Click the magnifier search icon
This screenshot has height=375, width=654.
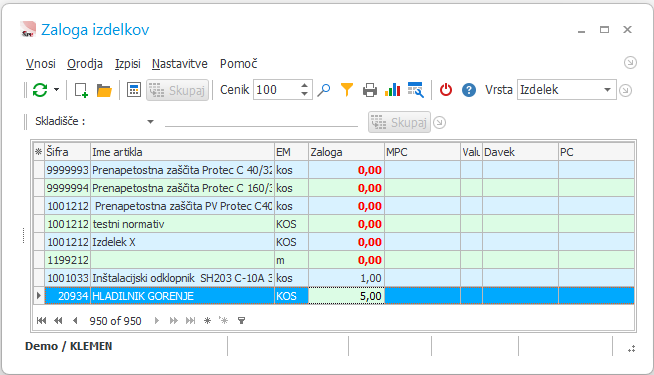(x=324, y=90)
